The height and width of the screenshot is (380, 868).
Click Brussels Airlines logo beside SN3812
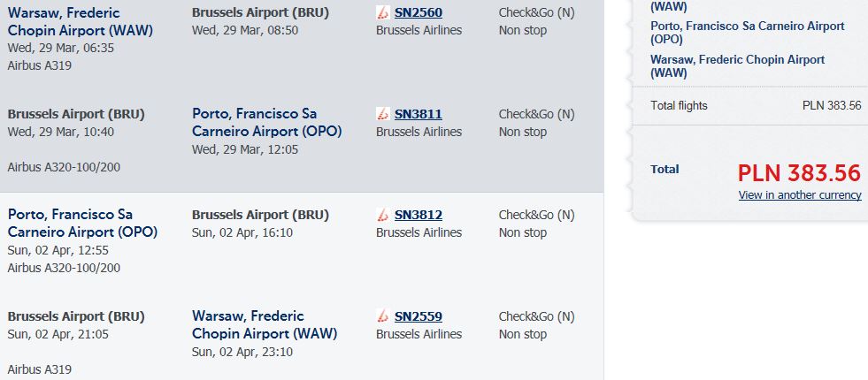coord(382,215)
